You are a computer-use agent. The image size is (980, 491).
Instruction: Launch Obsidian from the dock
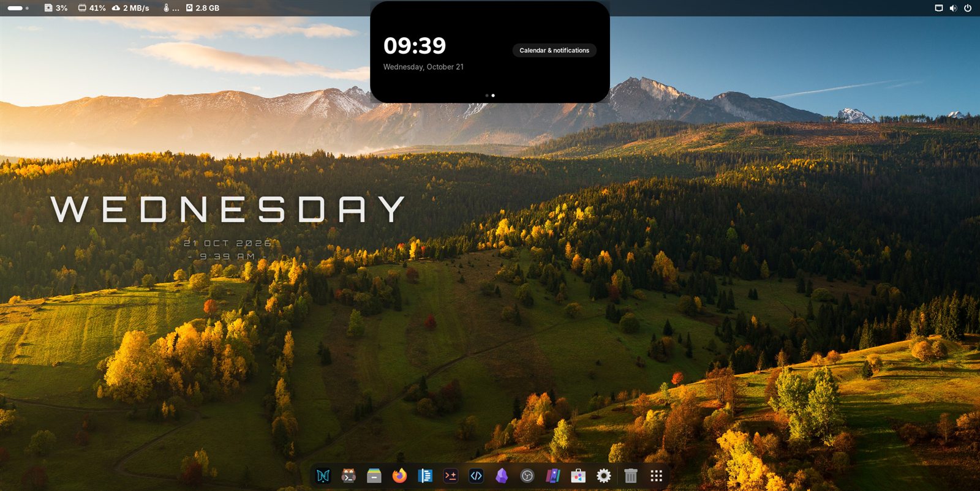(502, 476)
